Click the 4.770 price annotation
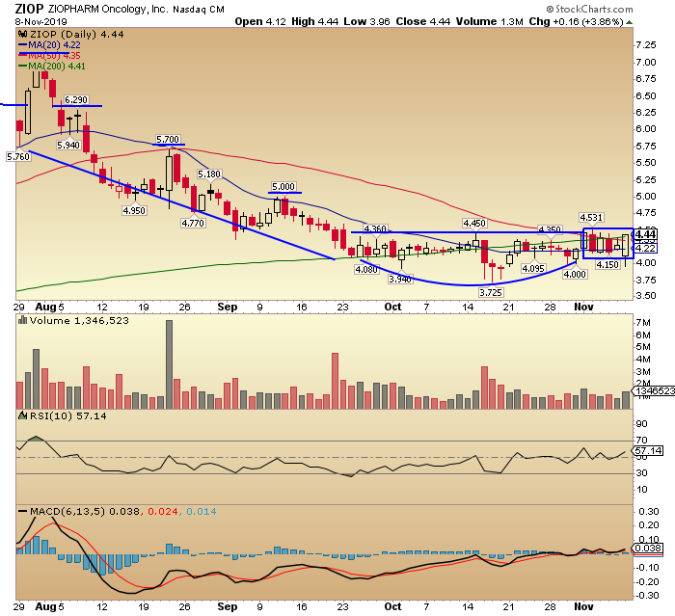Viewport: 675px width, 616px height. pyautogui.click(x=193, y=223)
